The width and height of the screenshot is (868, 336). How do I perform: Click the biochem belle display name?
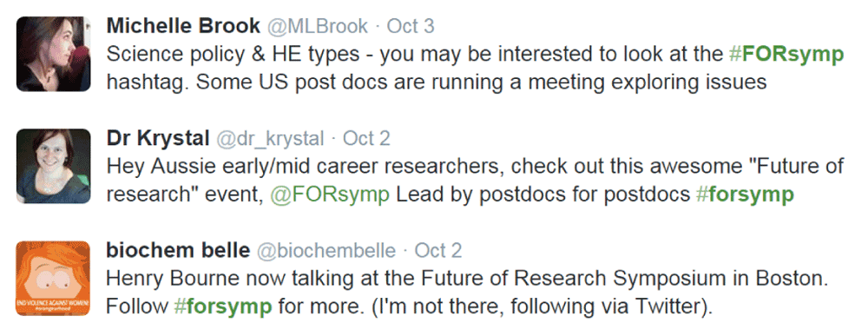pos(178,251)
